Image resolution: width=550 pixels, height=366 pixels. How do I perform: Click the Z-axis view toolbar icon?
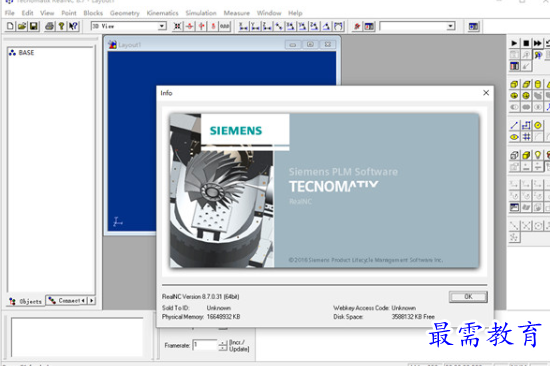(267, 26)
